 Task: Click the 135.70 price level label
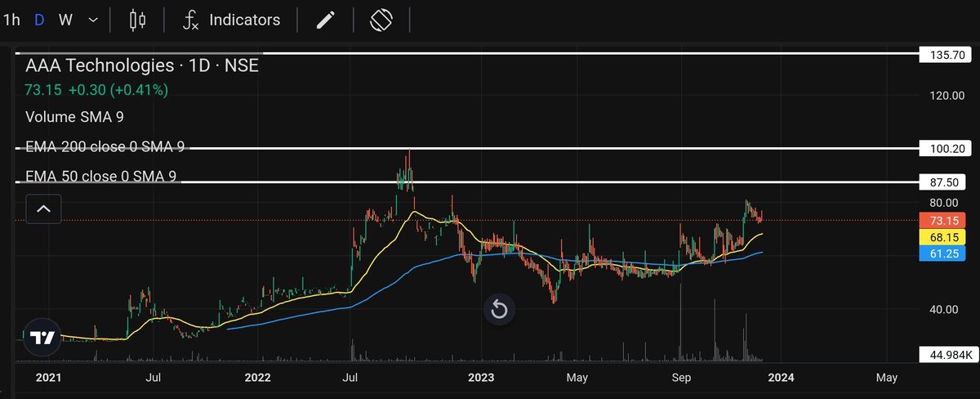coord(947,55)
